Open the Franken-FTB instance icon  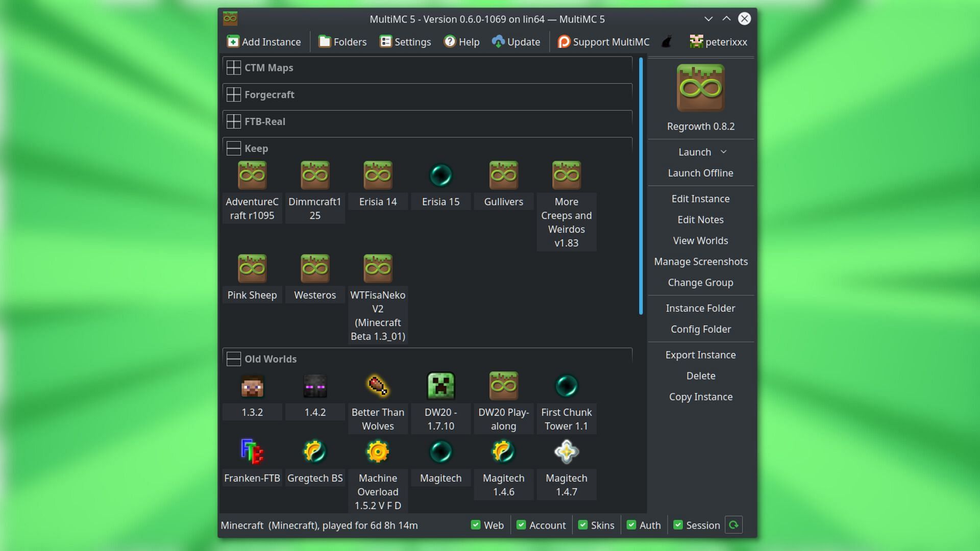pyautogui.click(x=252, y=452)
